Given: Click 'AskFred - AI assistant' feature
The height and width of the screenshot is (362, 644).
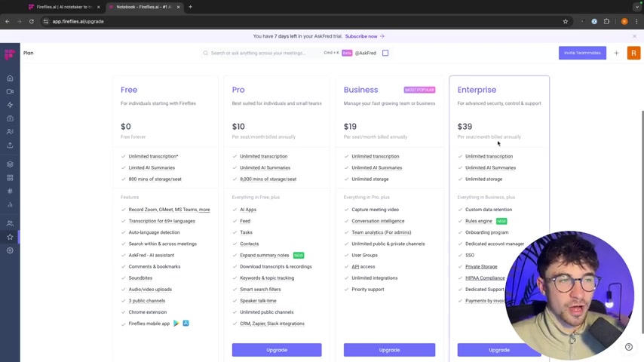Looking at the screenshot, I should coord(151,255).
